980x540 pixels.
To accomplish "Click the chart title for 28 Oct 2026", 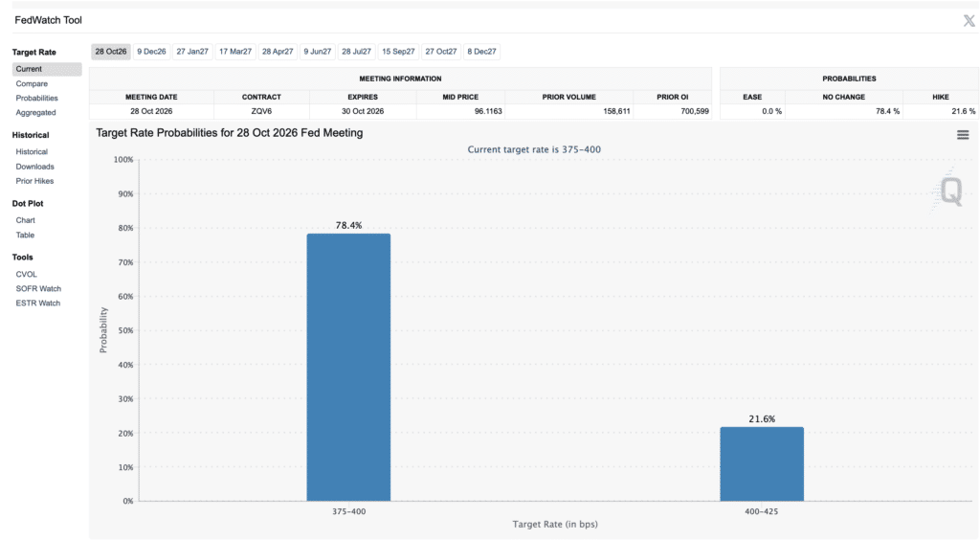I will click(x=230, y=133).
